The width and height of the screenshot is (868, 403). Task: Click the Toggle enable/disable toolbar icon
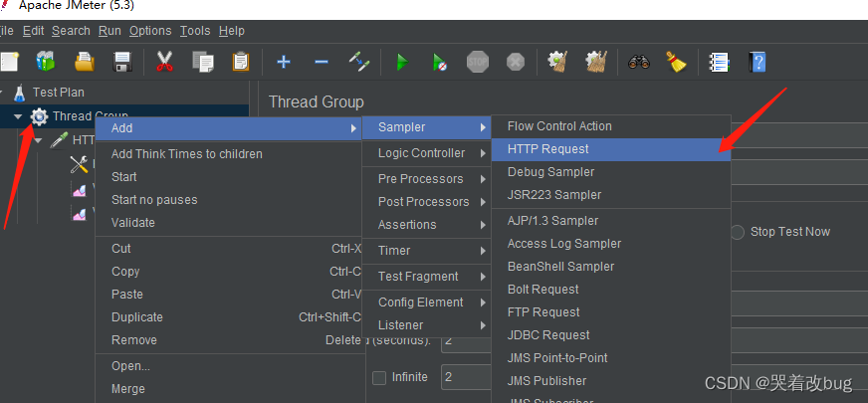click(x=358, y=62)
